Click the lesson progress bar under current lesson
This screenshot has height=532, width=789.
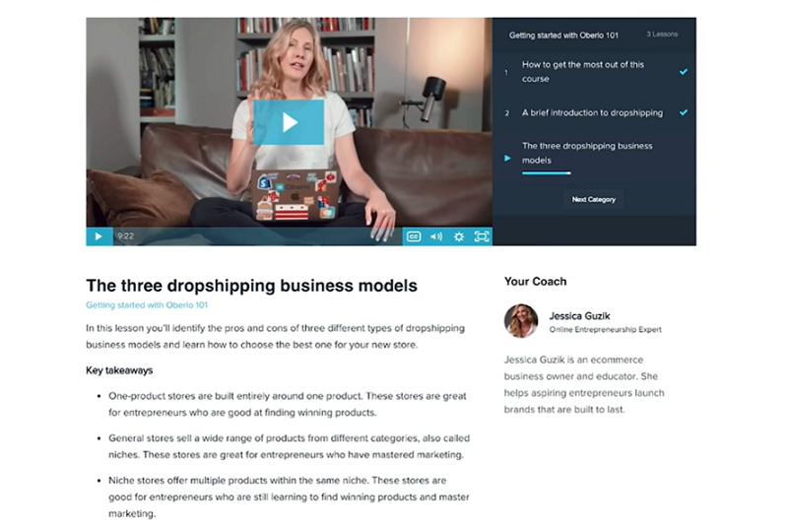click(x=546, y=173)
